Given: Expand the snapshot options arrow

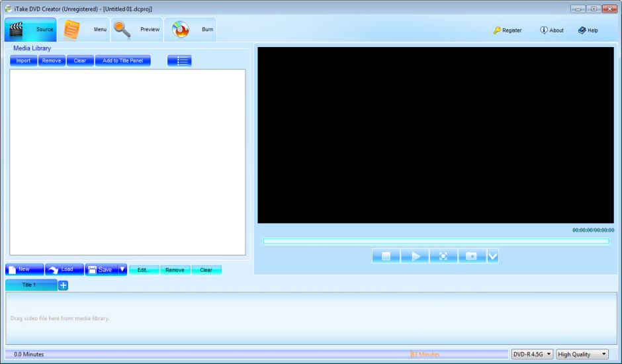Looking at the screenshot, I should click(x=493, y=256).
